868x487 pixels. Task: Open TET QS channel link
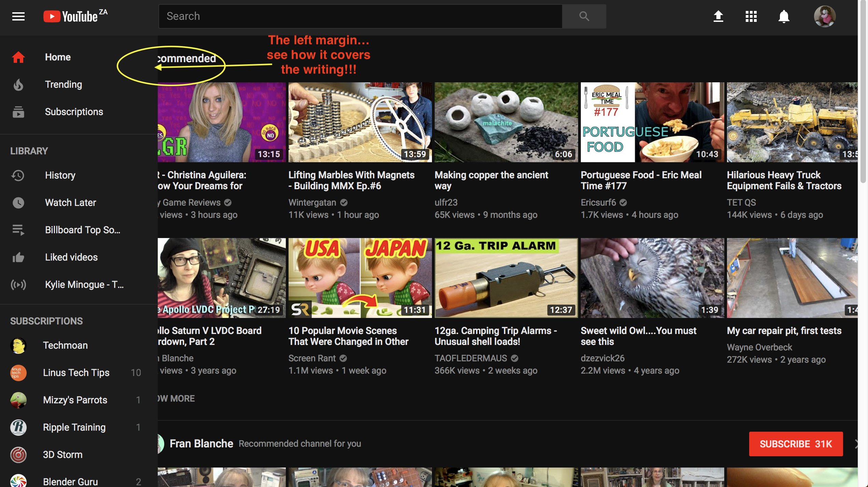[x=741, y=203]
